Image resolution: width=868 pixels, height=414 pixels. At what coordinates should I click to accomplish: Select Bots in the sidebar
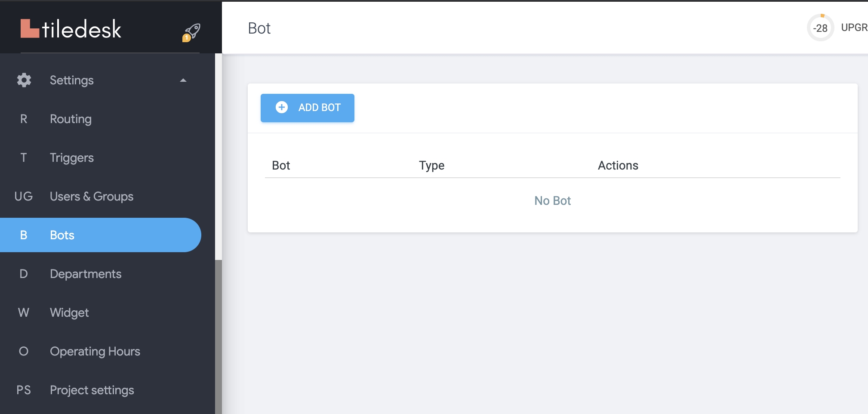[62, 235]
